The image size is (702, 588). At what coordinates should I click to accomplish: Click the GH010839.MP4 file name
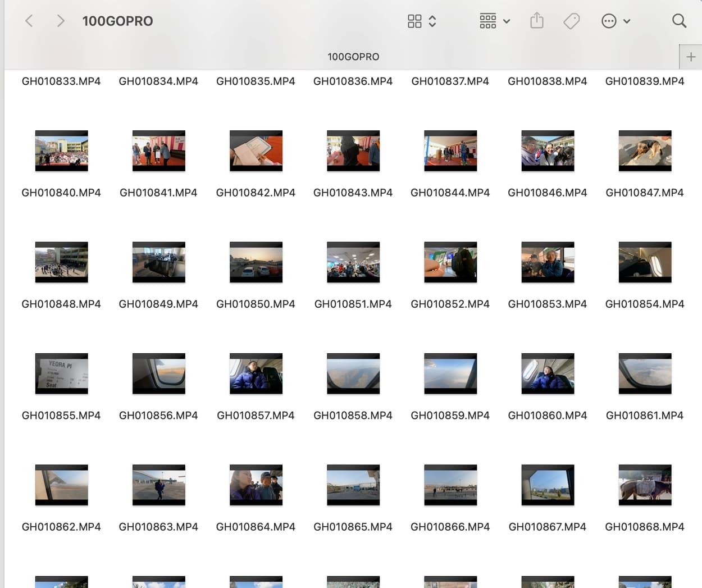click(x=645, y=81)
